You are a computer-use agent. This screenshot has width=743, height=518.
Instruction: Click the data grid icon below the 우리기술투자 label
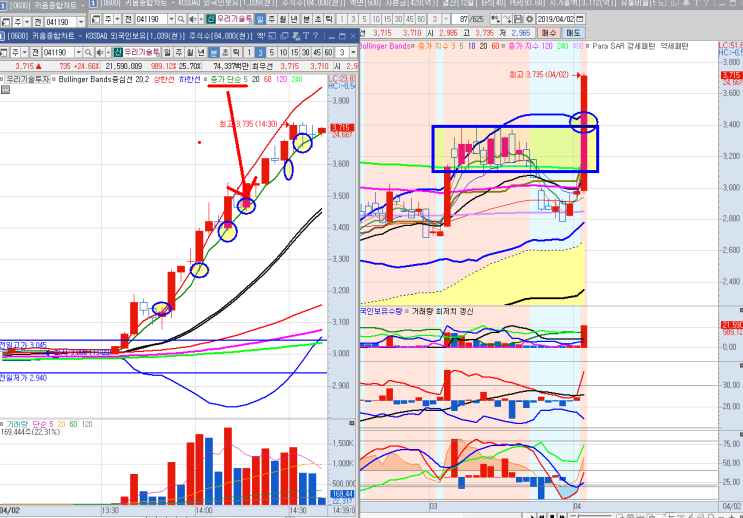(x=5, y=90)
